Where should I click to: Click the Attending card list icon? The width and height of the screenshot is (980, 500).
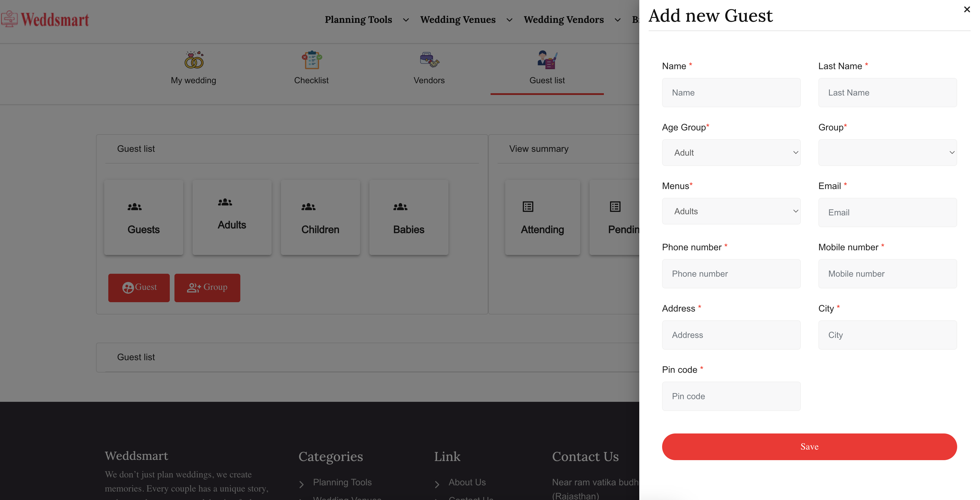(x=528, y=207)
